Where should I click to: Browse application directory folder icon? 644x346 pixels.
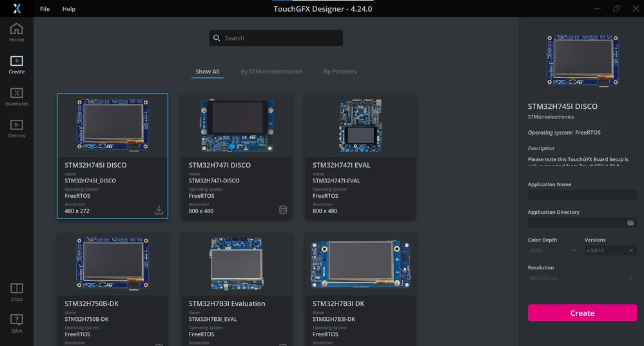coord(630,223)
